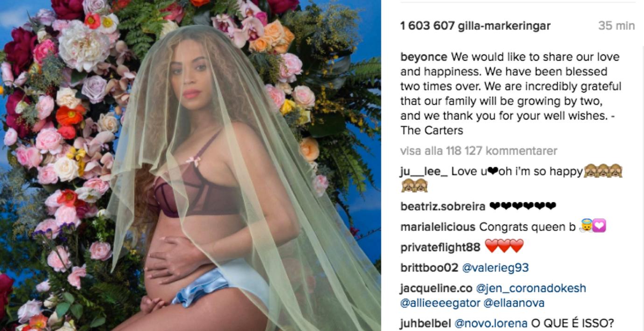This screenshot has height=331, width=644.
Task: Visit marialelicious commenter profile
Action: [438, 227]
